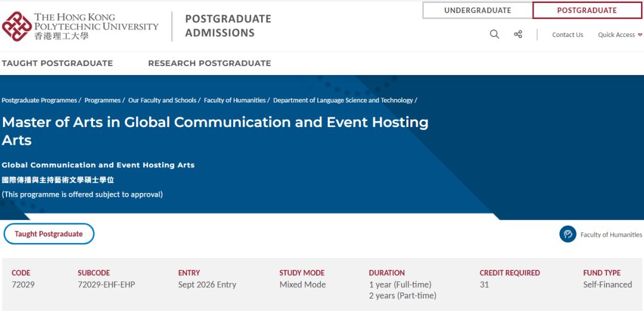Click the PolyU university logo
The image size is (644, 311).
[80, 26]
